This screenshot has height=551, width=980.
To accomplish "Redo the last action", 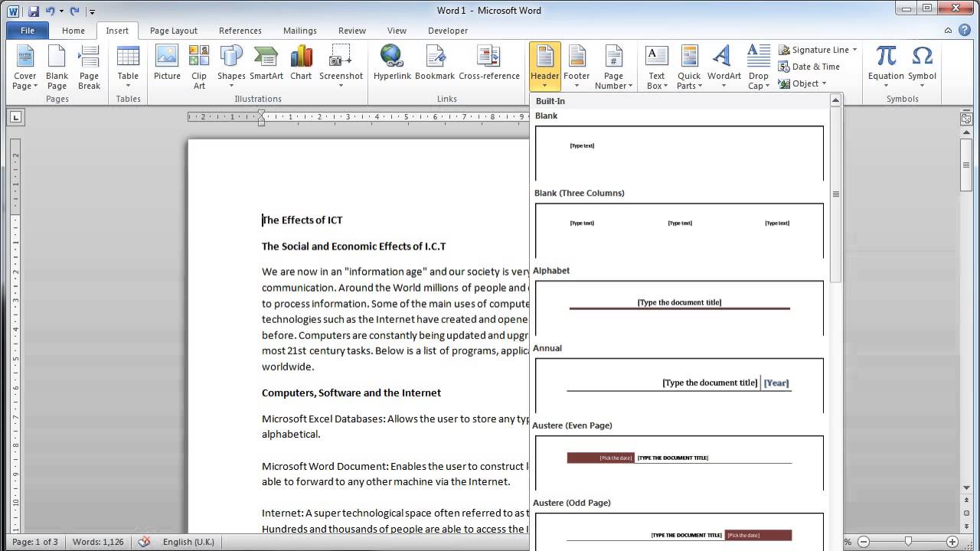I will tap(75, 11).
